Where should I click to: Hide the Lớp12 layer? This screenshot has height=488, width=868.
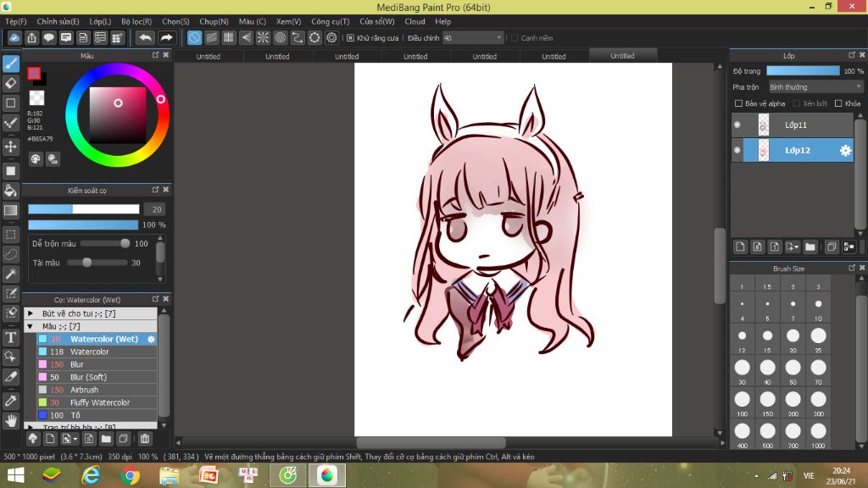click(737, 150)
